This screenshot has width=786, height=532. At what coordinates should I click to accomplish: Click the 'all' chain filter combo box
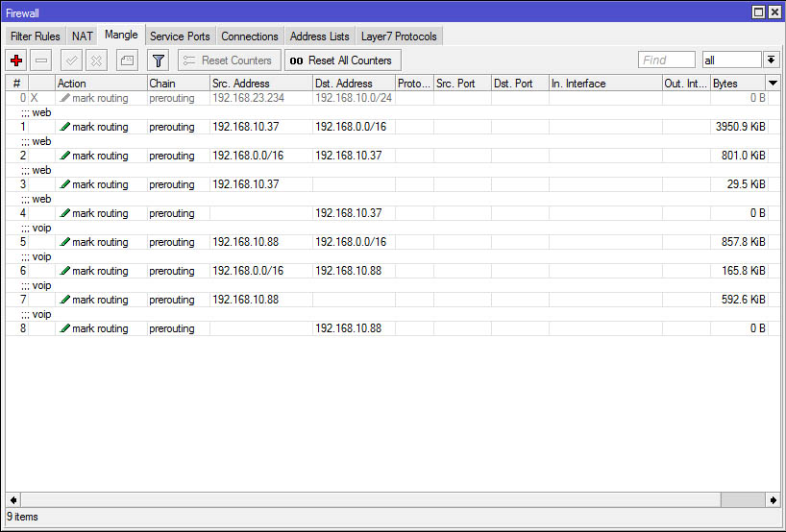click(731, 60)
